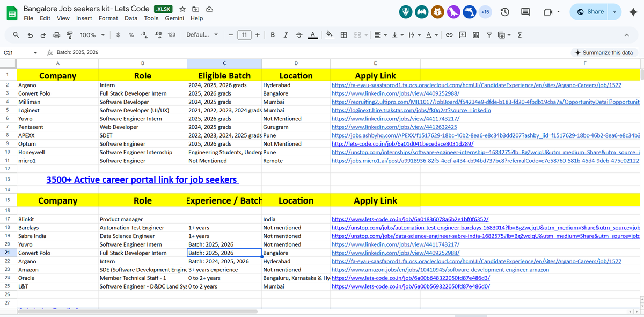Expand the Name box dropdown arrow

pyautogui.click(x=35, y=53)
